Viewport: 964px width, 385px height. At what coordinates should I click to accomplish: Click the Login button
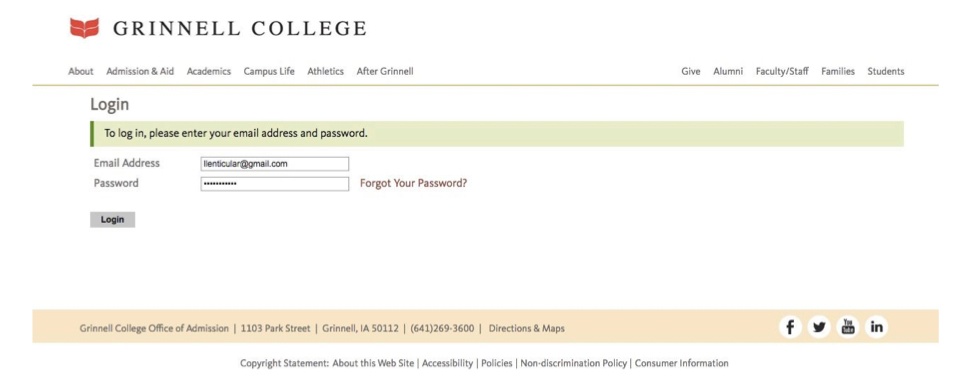click(x=113, y=220)
